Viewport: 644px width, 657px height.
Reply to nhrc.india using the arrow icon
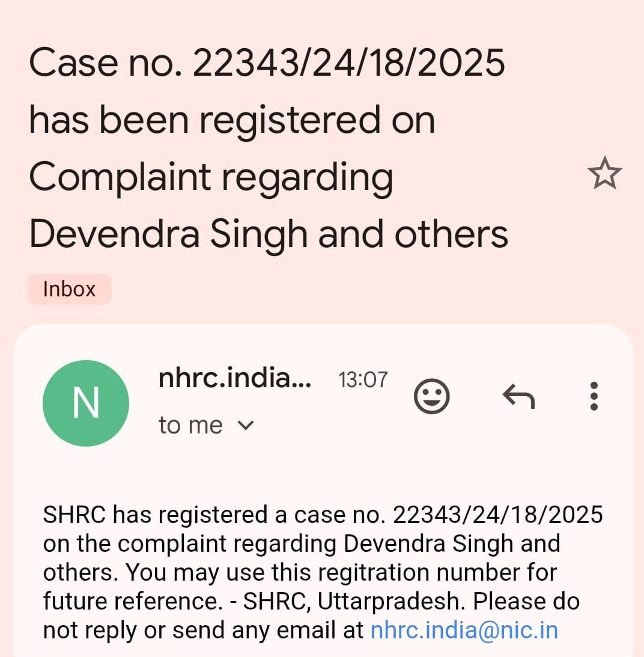(x=518, y=396)
